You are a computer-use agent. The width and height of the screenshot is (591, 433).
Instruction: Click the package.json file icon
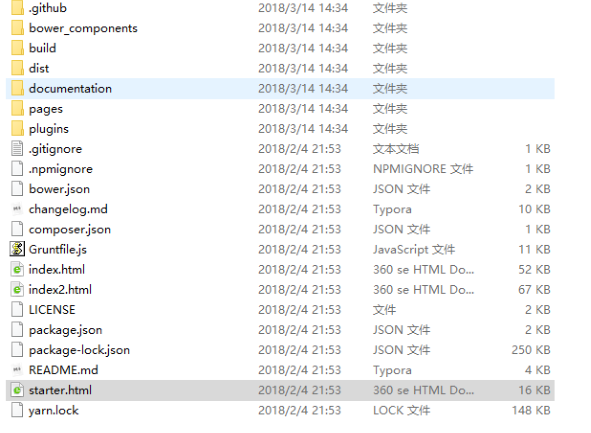click(17, 330)
